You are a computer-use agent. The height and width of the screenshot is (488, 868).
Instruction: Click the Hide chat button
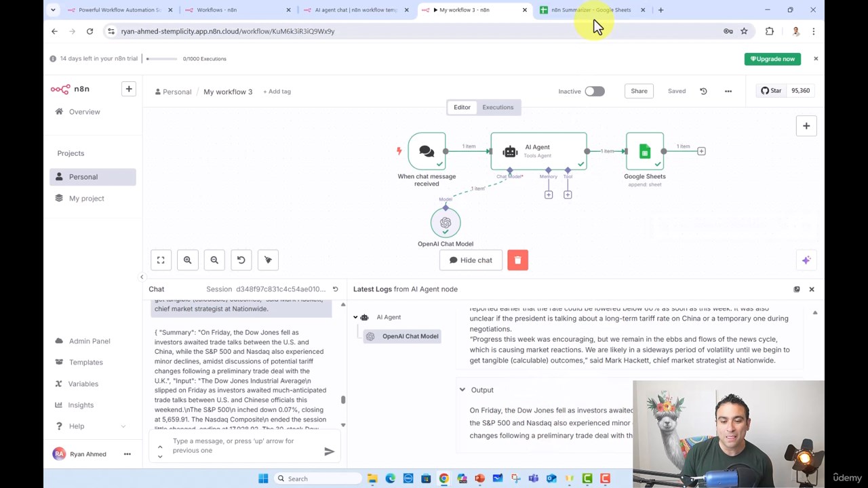pos(471,260)
